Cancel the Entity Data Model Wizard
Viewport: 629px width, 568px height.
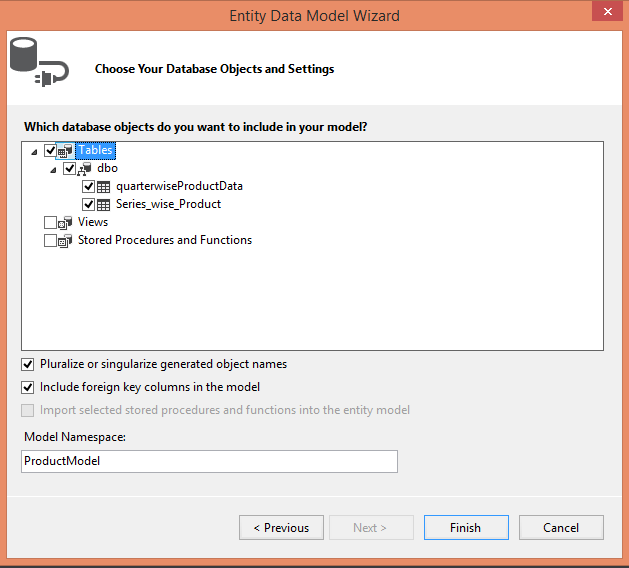tap(561, 528)
